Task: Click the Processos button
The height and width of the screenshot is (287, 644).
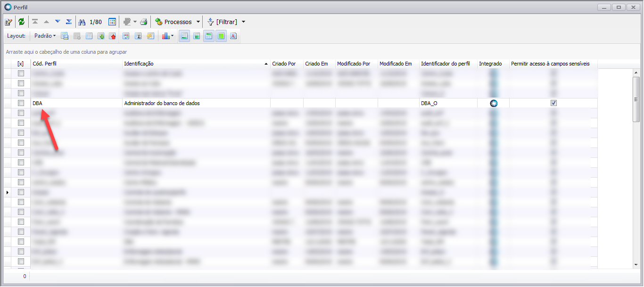Action: click(173, 22)
